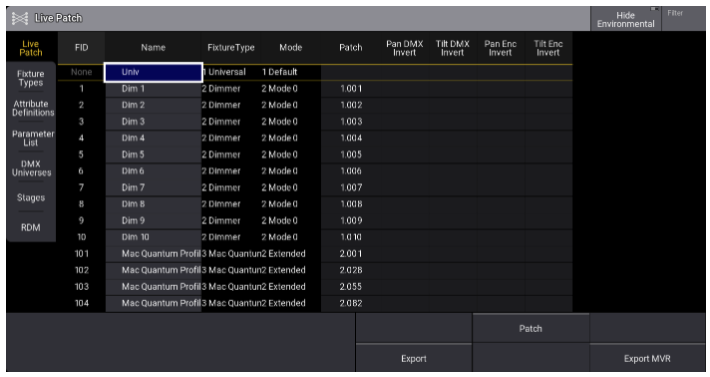
Task: Toggle Hide Environmental button
Action: point(625,19)
